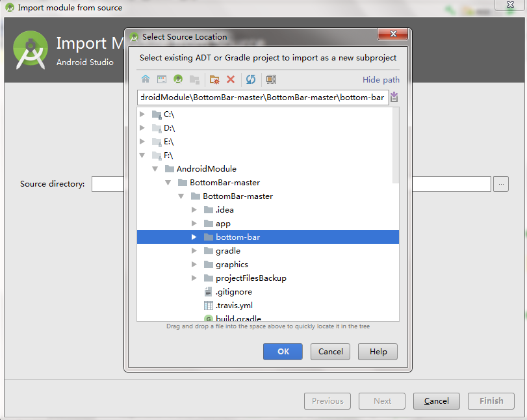Click the Hide path link
This screenshot has height=420, width=527.
click(x=381, y=80)
